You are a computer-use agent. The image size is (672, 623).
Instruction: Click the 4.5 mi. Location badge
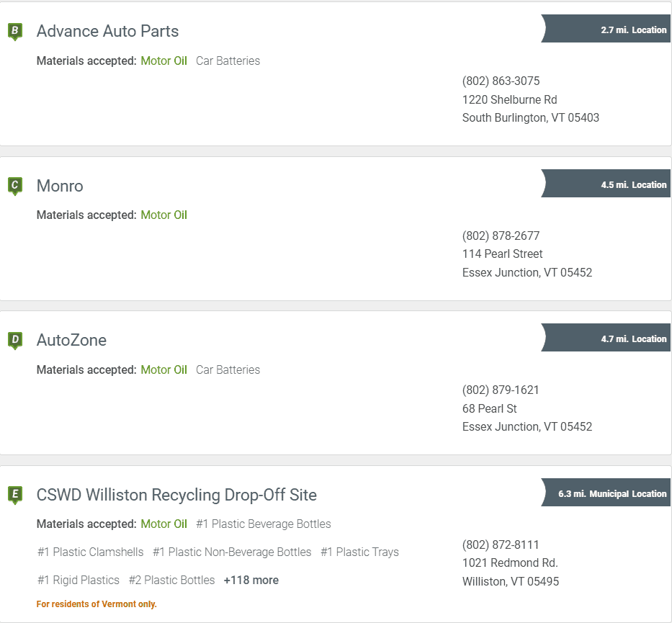609,184
